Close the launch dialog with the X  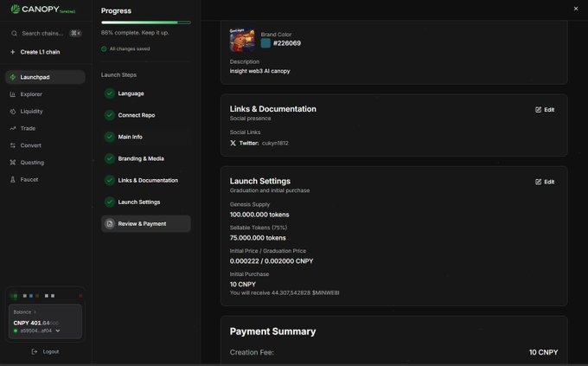click(576, 9)
